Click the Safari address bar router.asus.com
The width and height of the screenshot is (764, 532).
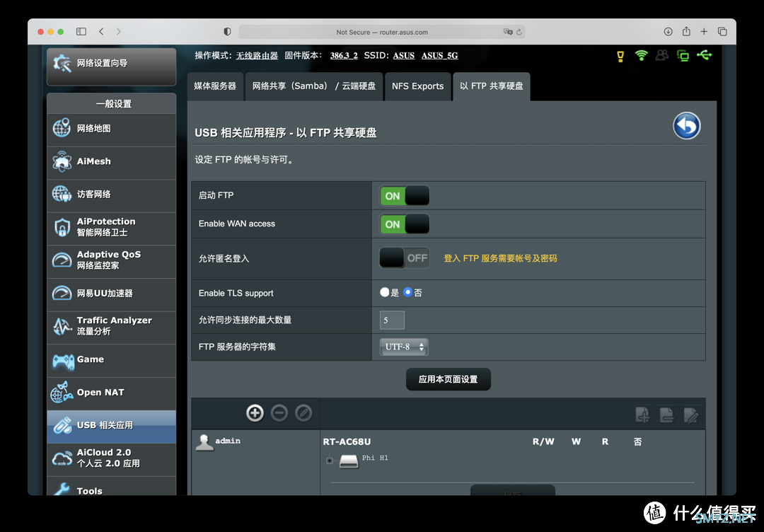pyautogui.click(x=381, y=32)
